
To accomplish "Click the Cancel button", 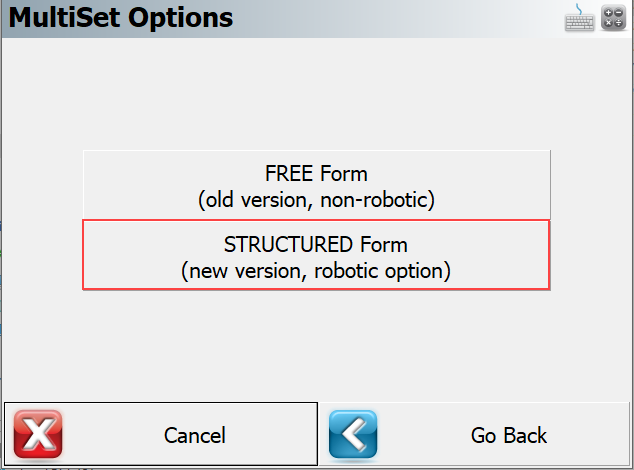I will [x=161, y=434].
